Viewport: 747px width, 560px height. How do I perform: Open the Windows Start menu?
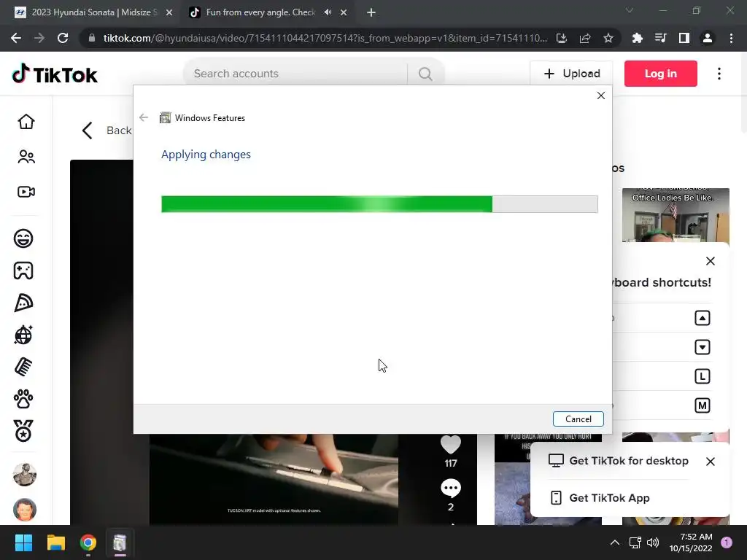pyautogui.click(x=23, y=542)
